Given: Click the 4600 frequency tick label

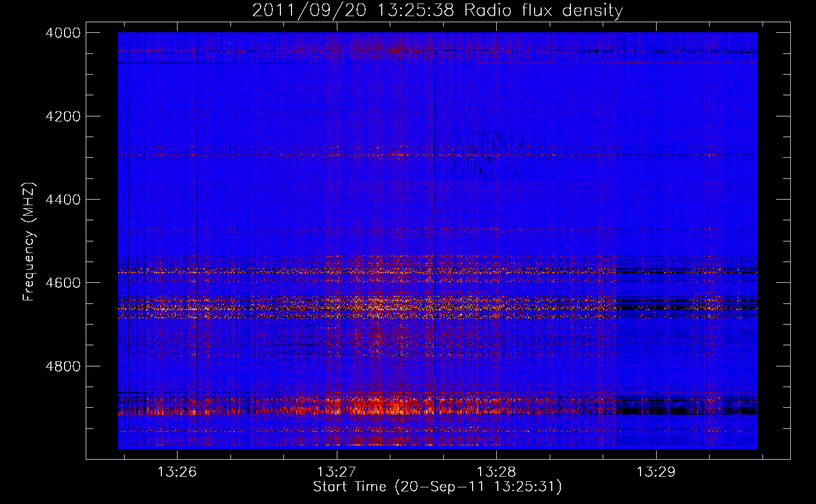Looking at the screenshot, I should point(63,283).
